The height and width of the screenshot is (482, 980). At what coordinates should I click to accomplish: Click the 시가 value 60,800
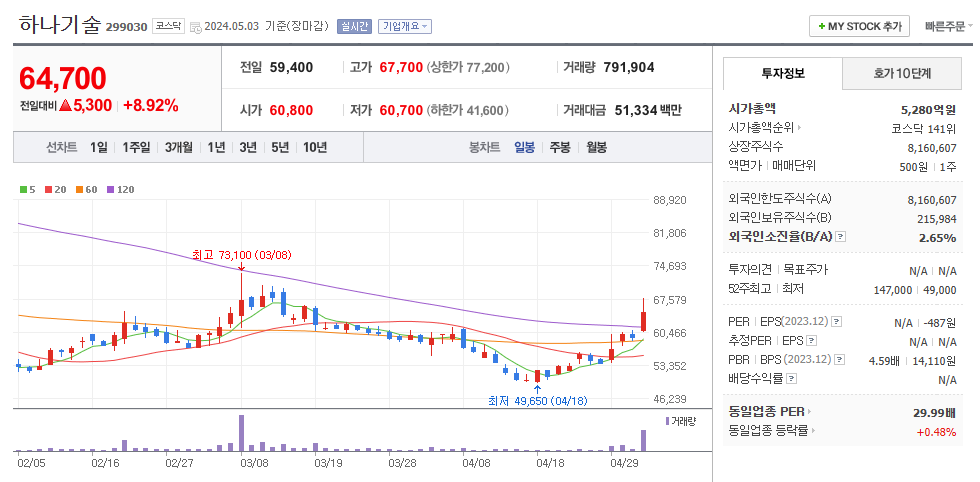coord(291,111)
